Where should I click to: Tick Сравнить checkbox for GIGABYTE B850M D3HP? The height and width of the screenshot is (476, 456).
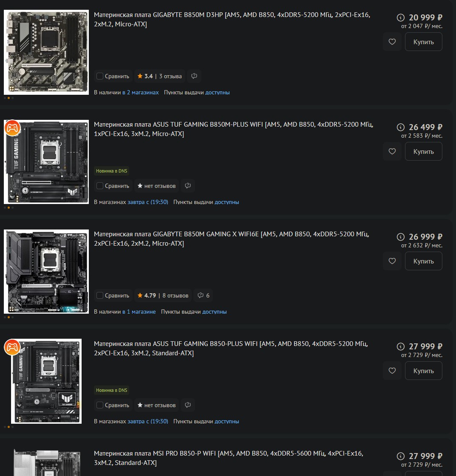[99, 76]
